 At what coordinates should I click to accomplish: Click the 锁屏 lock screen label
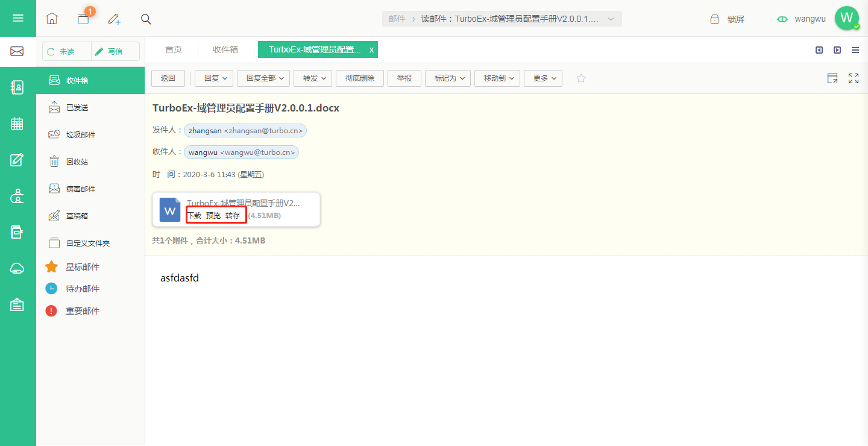735,19
